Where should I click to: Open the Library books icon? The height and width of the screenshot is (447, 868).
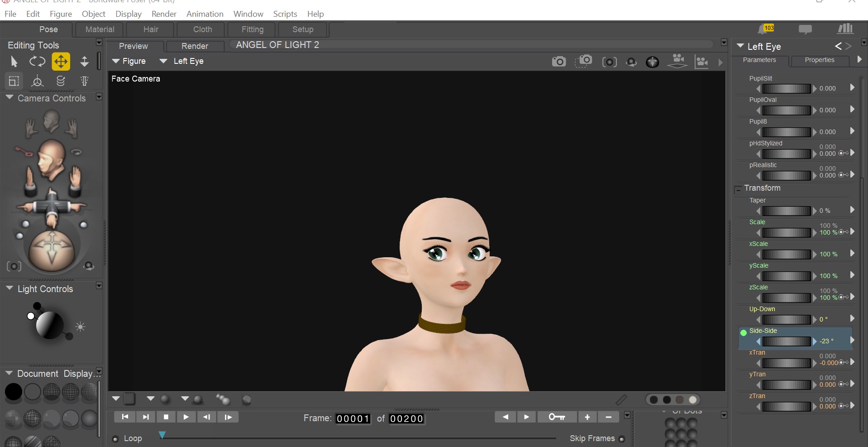click(845, 29)
